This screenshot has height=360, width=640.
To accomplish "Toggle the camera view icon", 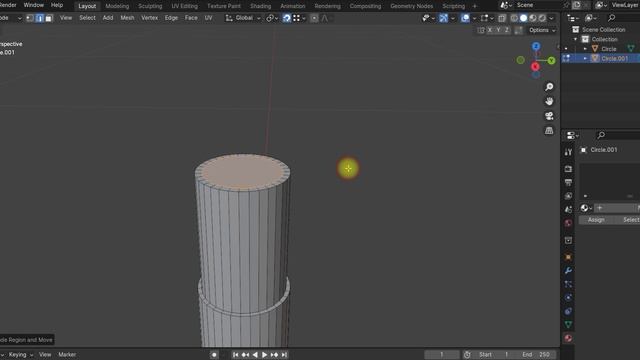I will (x=549, y=116).
